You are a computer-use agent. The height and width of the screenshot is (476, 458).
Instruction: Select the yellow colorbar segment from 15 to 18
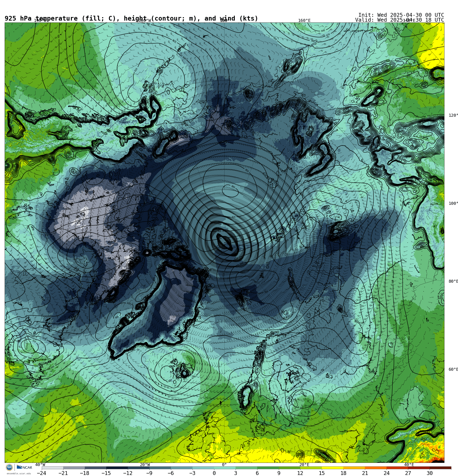pyautogui.click(x=332, y=468)
